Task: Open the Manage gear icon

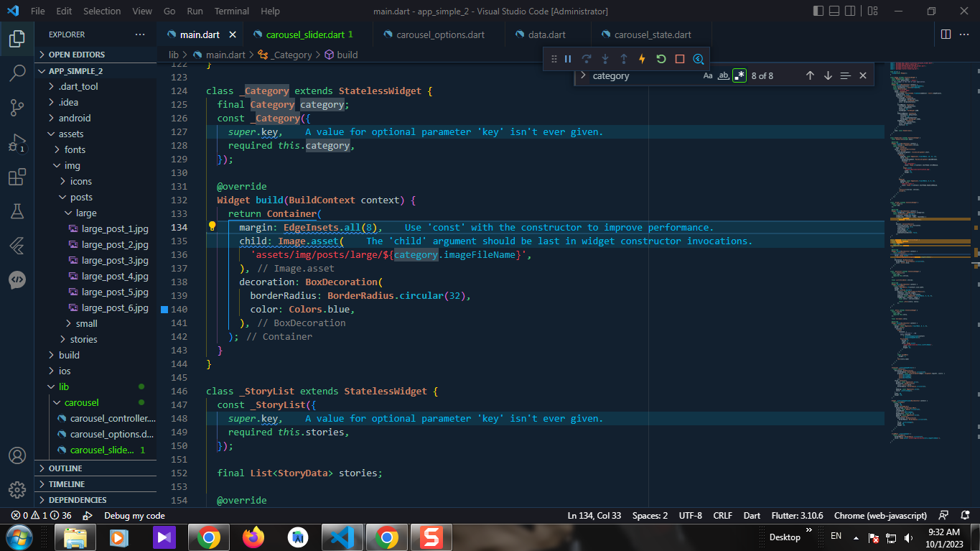Action: (17, 490)
